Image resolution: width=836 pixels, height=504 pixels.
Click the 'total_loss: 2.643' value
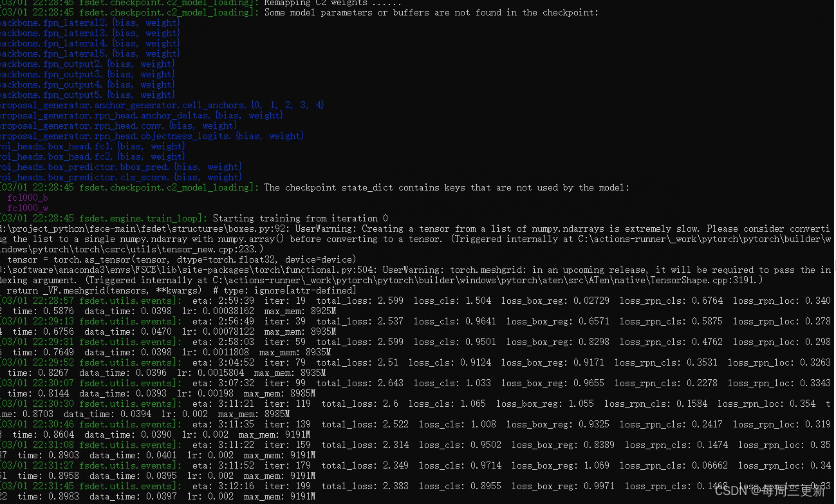[x=360, y=383]
